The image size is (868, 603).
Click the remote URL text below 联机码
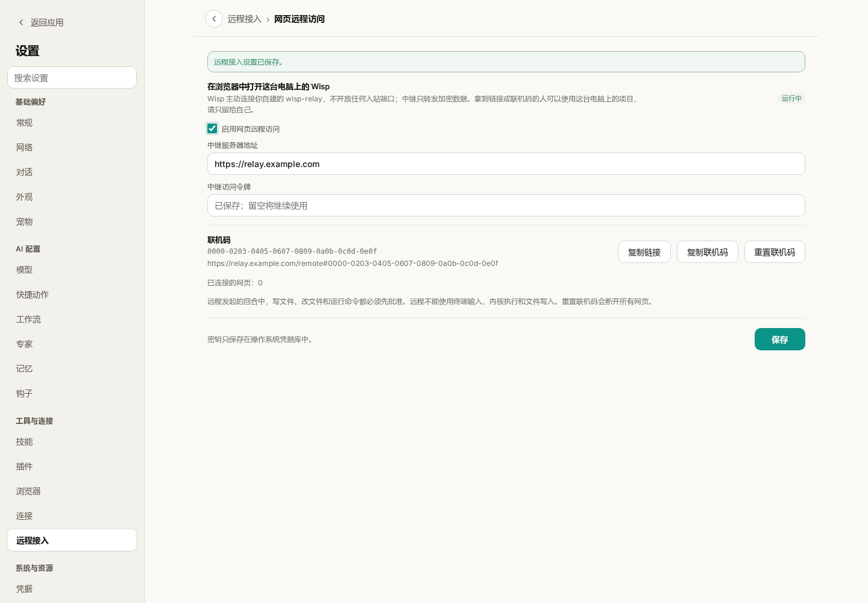click(x=353, y=264)
